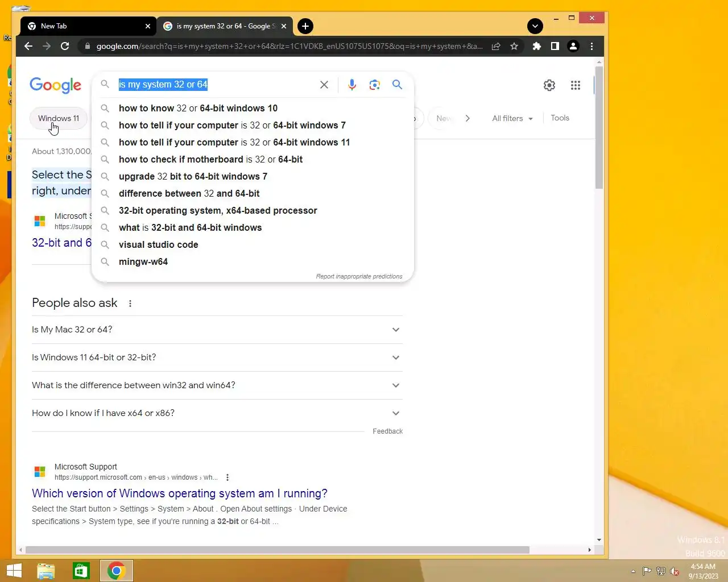
Task: Click scroll down arrow on vertical scrollbar
Action: 599,539
